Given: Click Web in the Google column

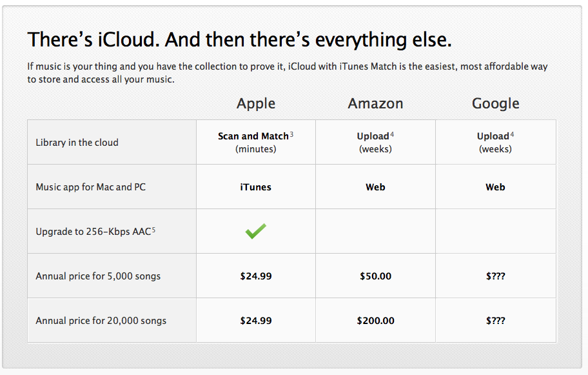Looking at the screenshot, I should coord(495,187).
